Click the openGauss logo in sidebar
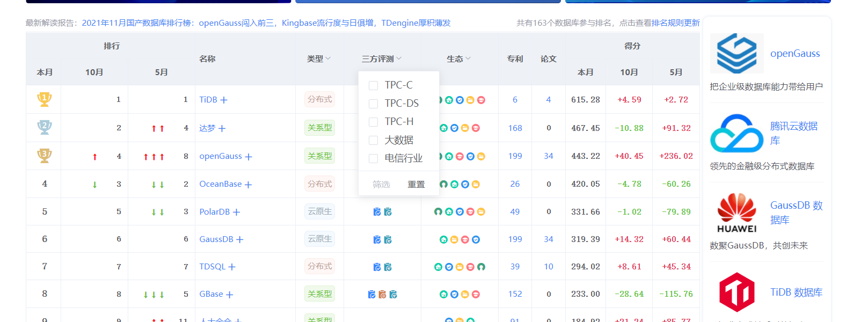 (737, 54)
